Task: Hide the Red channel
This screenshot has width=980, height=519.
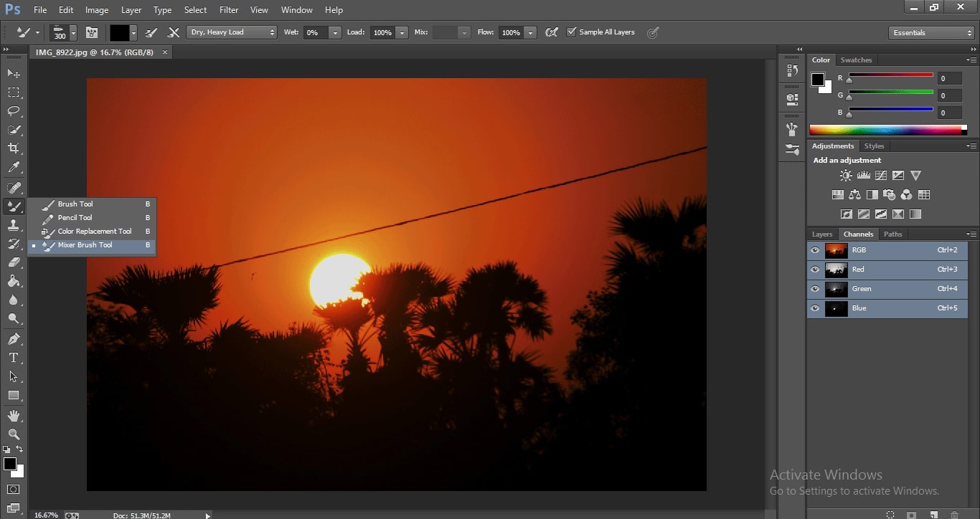Action: [x=814, y=270]
